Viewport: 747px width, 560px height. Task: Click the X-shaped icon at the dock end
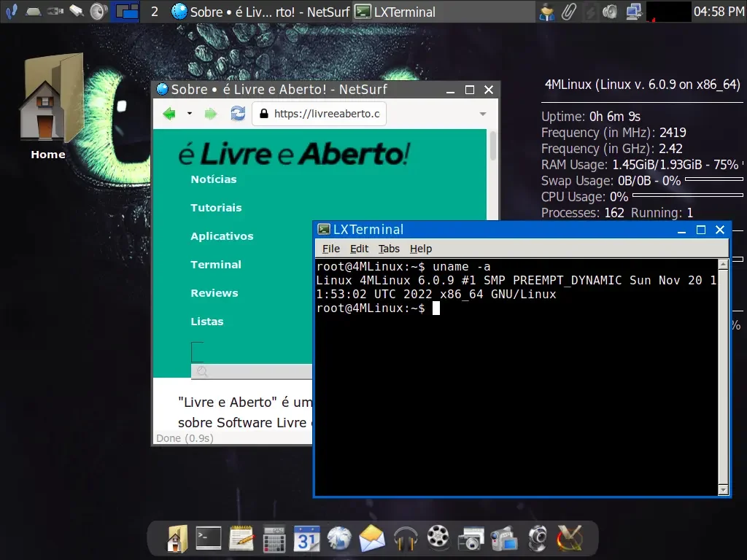click(x=570, y=539)
